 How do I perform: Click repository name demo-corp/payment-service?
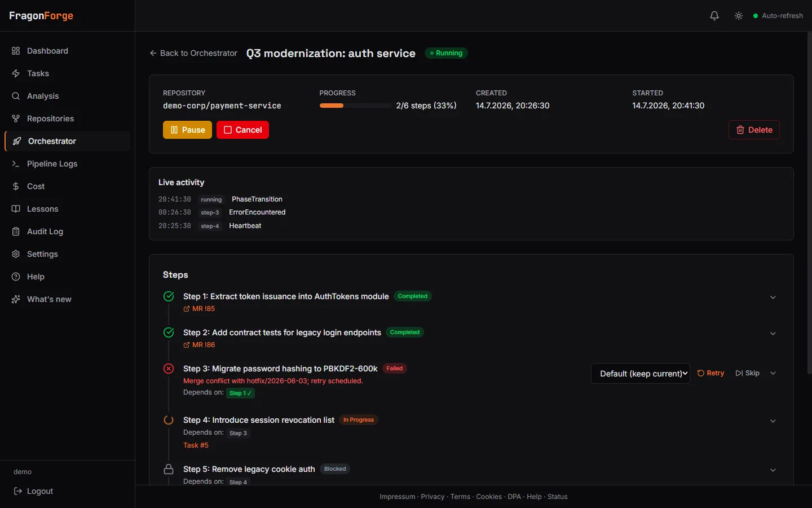(x=222, y=106)
